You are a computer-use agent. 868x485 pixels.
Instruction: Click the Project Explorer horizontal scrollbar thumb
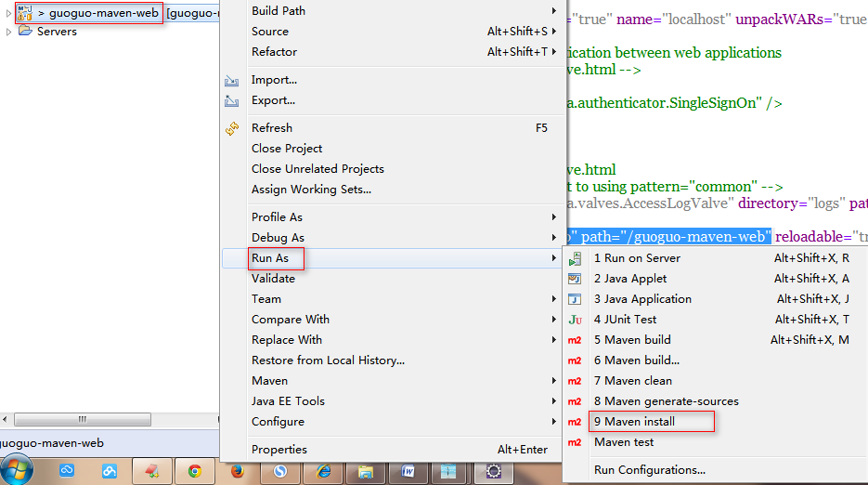coord(83,420)
